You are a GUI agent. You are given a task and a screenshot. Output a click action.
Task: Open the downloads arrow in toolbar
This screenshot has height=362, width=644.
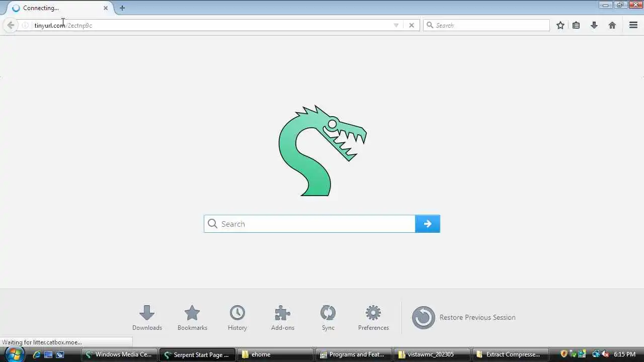(594, 25)
